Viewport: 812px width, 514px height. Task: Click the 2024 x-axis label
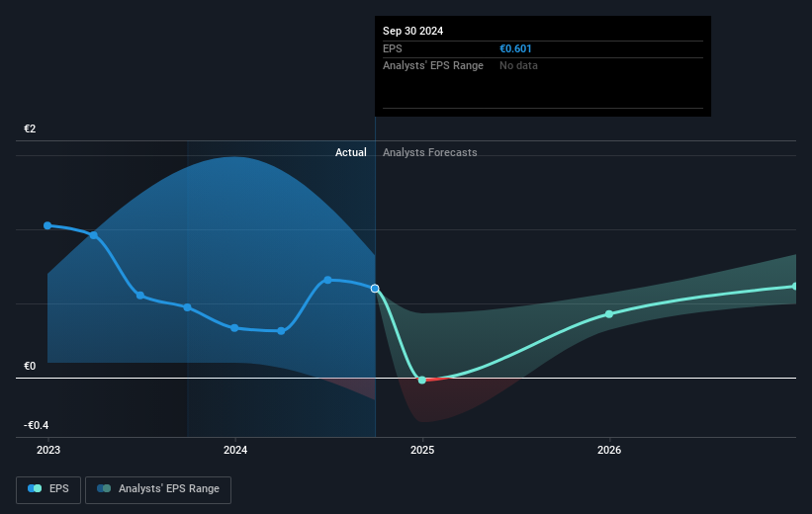pos(235,451)
